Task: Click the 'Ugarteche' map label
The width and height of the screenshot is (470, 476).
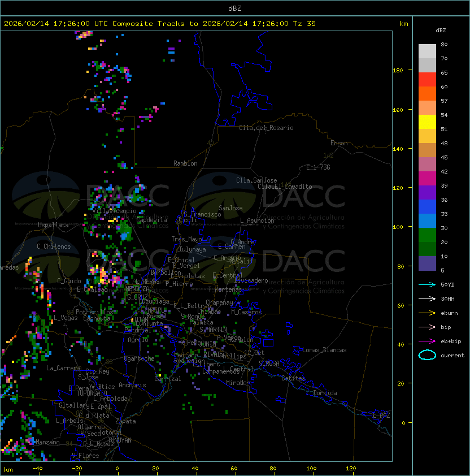Action: point(139,358)
